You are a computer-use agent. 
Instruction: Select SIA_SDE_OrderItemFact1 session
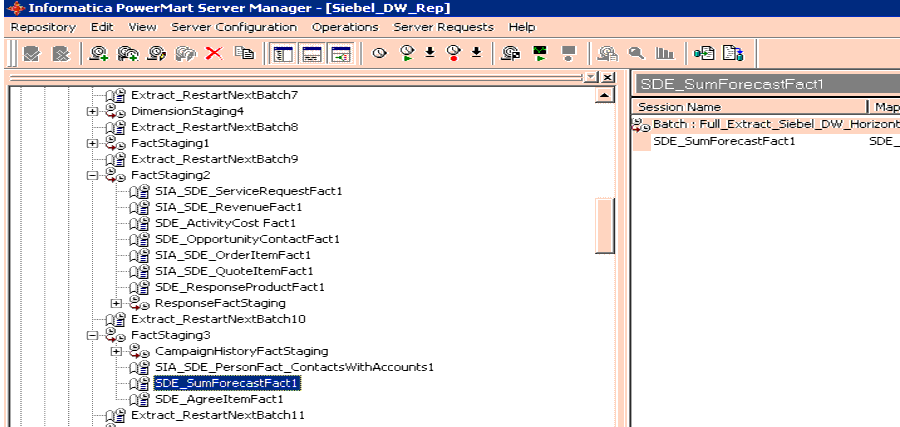point(233,255)
